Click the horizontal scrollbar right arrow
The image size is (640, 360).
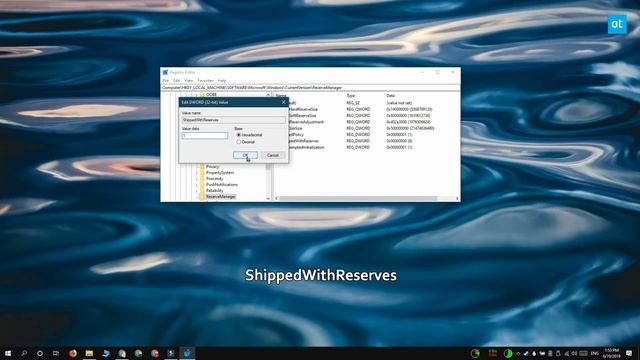pyautogui.click(x=458, y=199)
